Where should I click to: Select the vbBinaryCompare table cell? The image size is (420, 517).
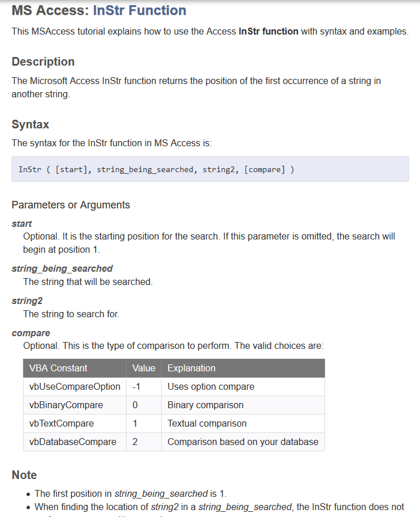pyautogui.click(x=66, y=405)
